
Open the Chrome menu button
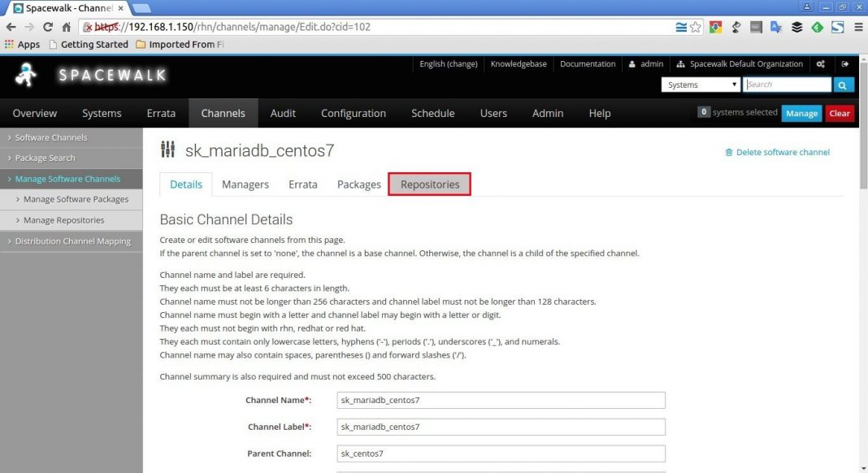click(859, 27)
